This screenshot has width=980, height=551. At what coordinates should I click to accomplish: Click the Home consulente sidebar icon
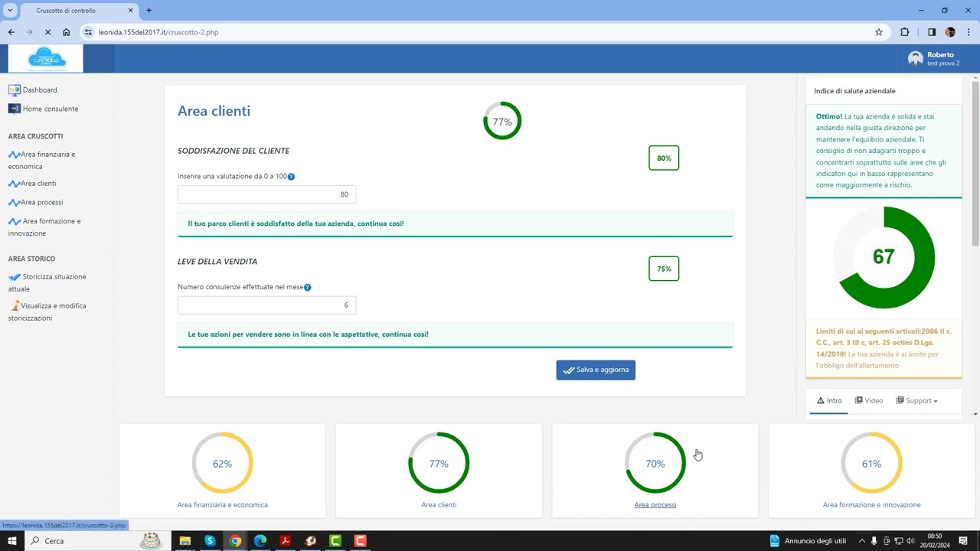point(14,109)
